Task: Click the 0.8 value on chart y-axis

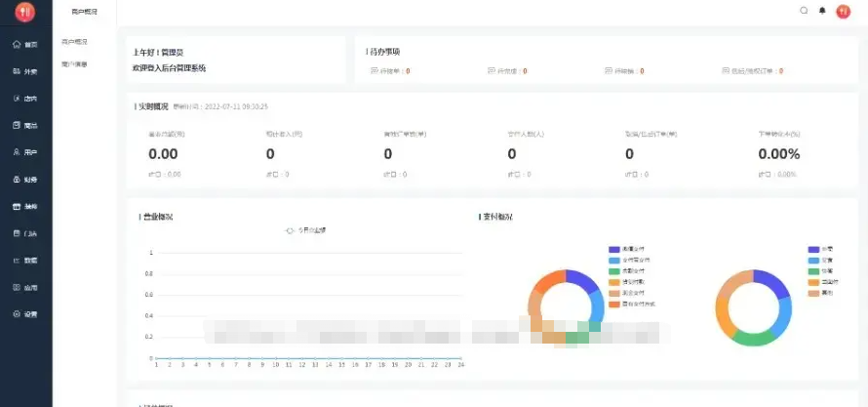Action: click(149, 274)
